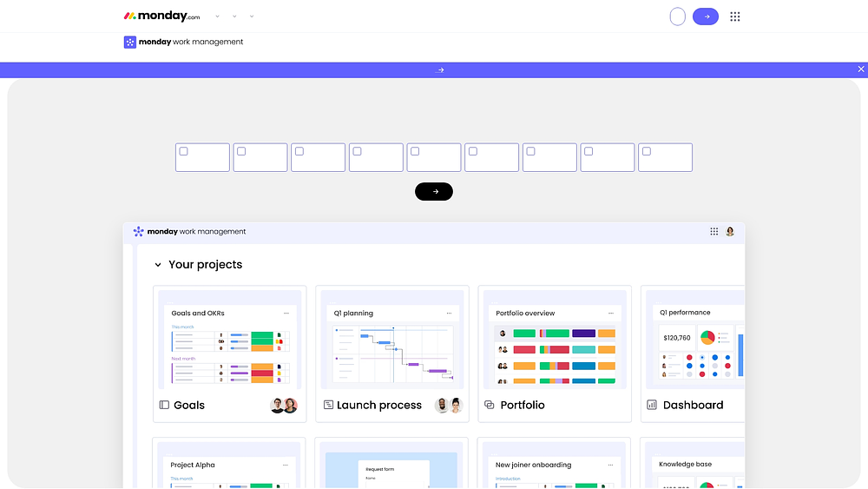The width and height of the screenshot is (868, 489).
Task: Open the third header dropdown chevron
Action: pos(252,17)
